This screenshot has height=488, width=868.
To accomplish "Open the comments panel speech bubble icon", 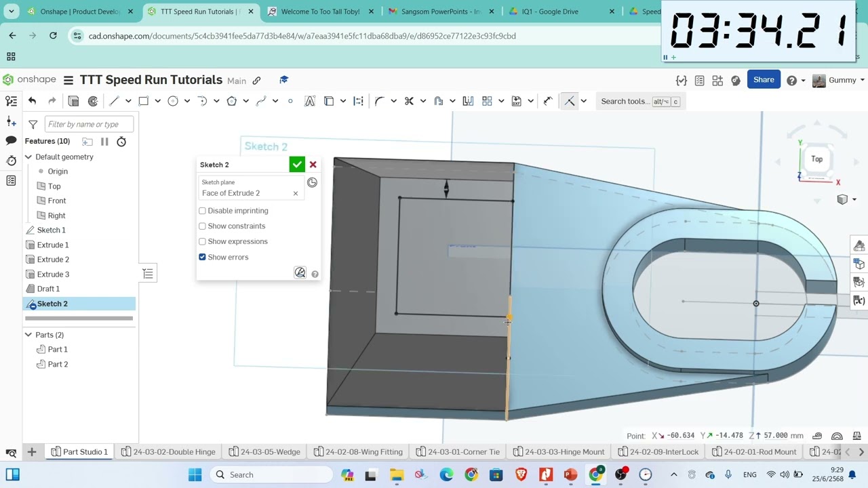I will click(11, 141).
